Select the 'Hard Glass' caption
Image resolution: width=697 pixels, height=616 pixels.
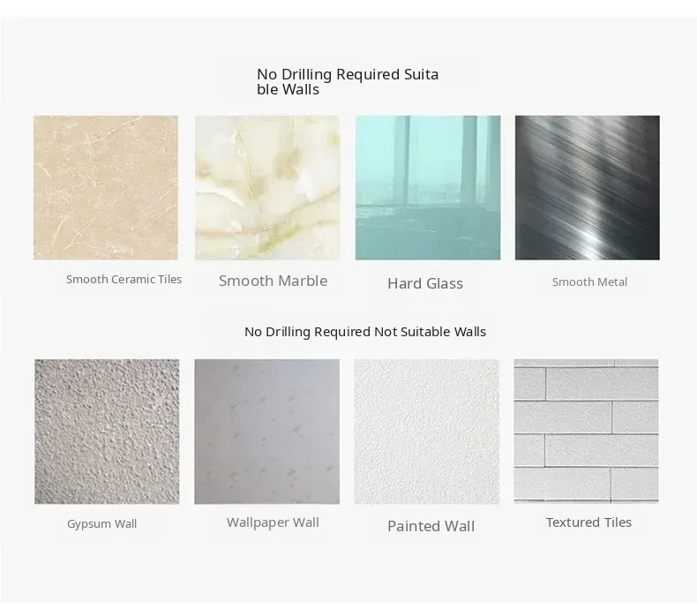click(x=425, y=284)
